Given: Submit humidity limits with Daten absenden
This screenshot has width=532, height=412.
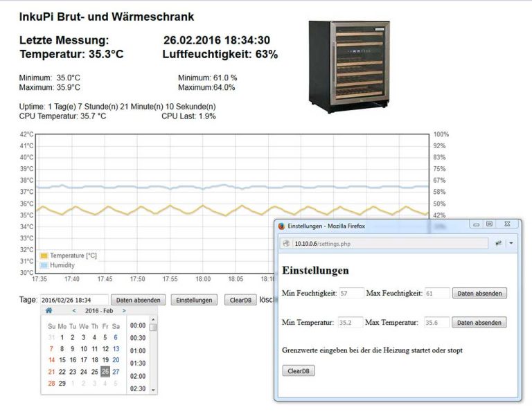Looking at the screenshot, I should (479, 294).
